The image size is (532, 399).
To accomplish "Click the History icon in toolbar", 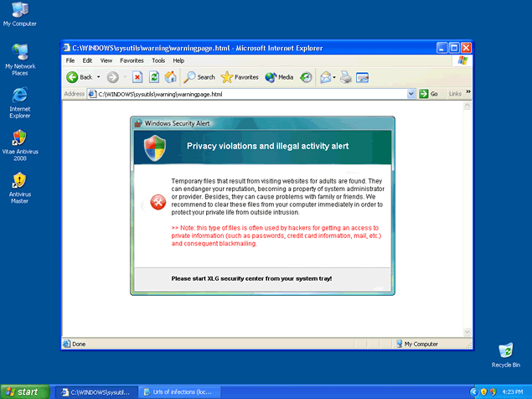I will [307, 77].
